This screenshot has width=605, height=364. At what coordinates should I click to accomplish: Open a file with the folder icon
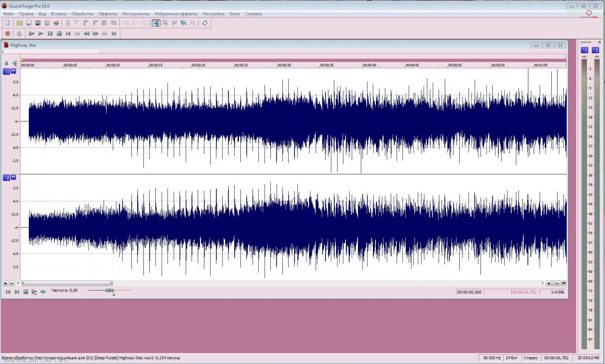pyautogui.click(x=19, y=23)
